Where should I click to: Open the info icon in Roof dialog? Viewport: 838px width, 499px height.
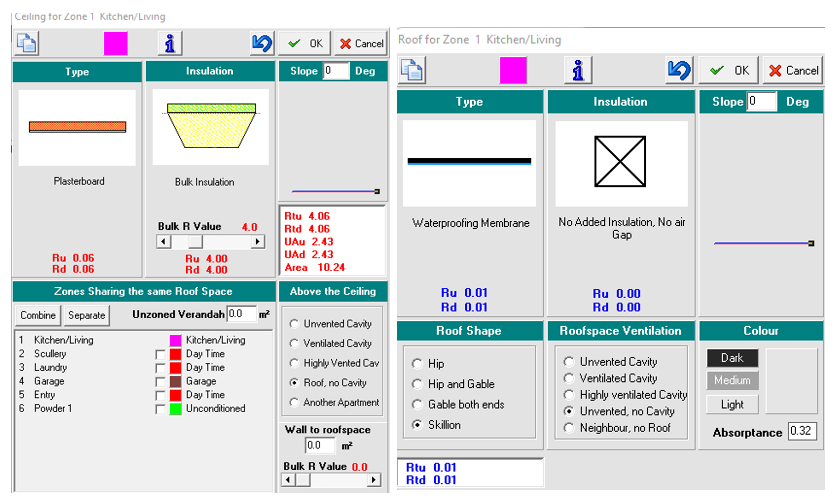(577, 70)
